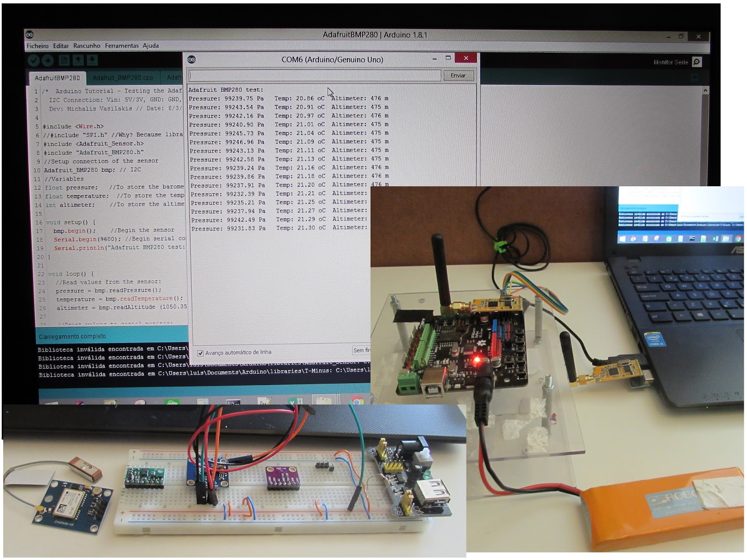Open the Editar menu

click(x=61, y=46)
